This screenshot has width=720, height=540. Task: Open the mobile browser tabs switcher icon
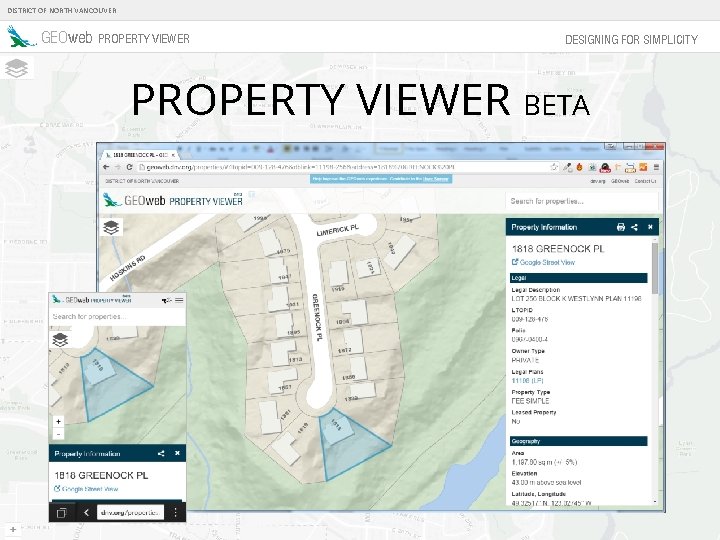[x=62, y=512]
